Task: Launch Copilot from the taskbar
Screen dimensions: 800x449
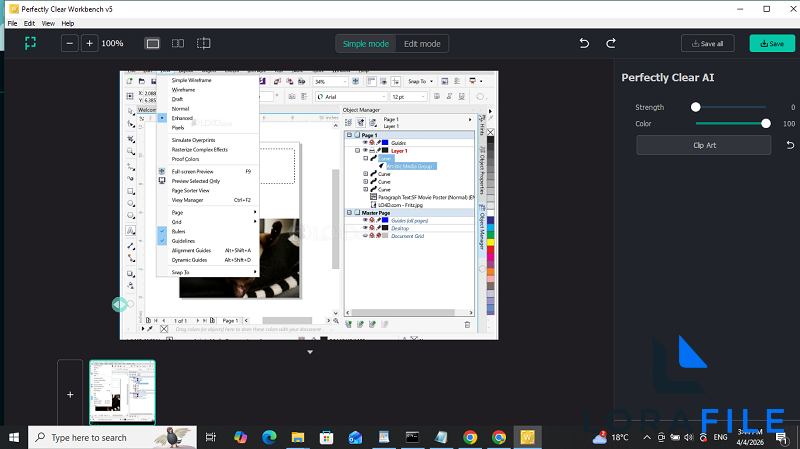Action: pos(240,437)
